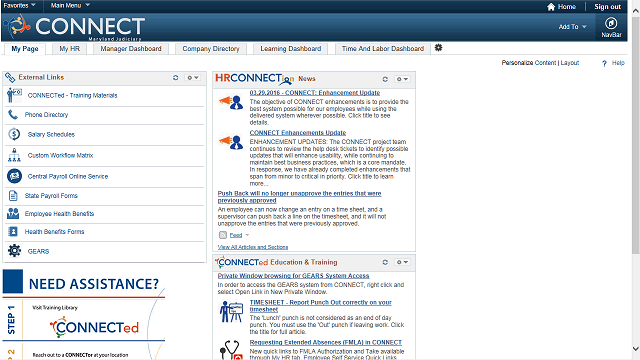Open CONNECTed - Training Materials link
The image size is (640, 360).
(x=72, y=96)
